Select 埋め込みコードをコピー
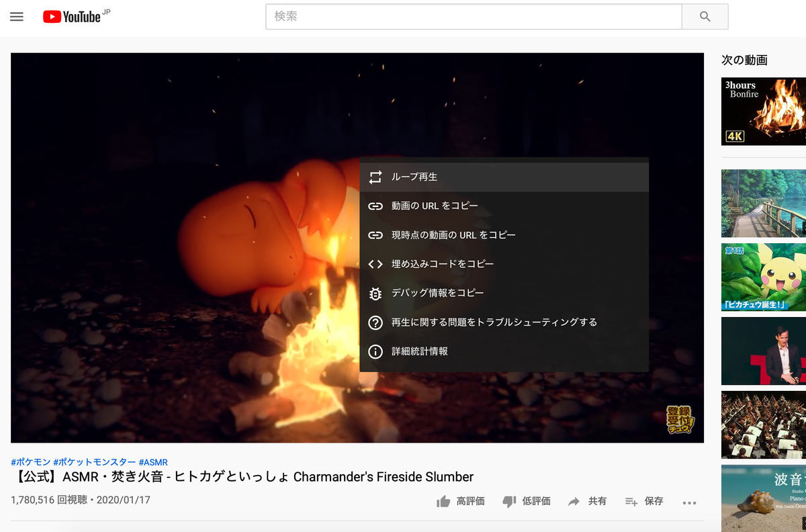Screen dimensions: 806x532 (x=504, y=264)
